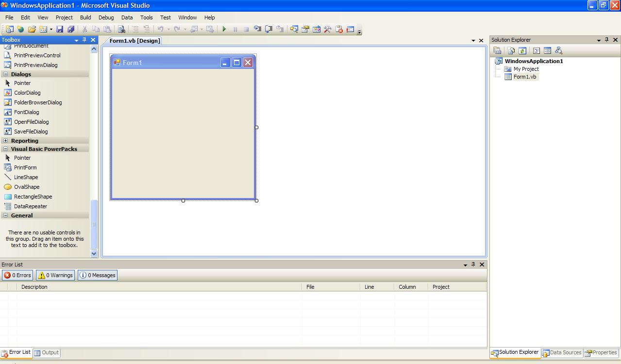Open the Solution Explorer from the main toolbar
The width and height of the screenshot is (621, 364).
[294, 29]
